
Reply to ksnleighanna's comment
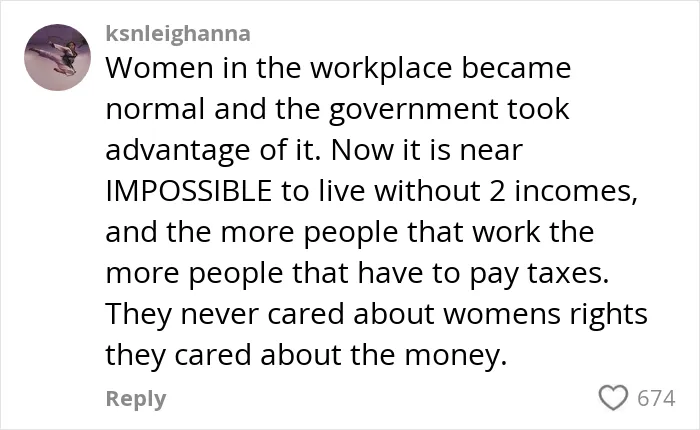point(136,398)
